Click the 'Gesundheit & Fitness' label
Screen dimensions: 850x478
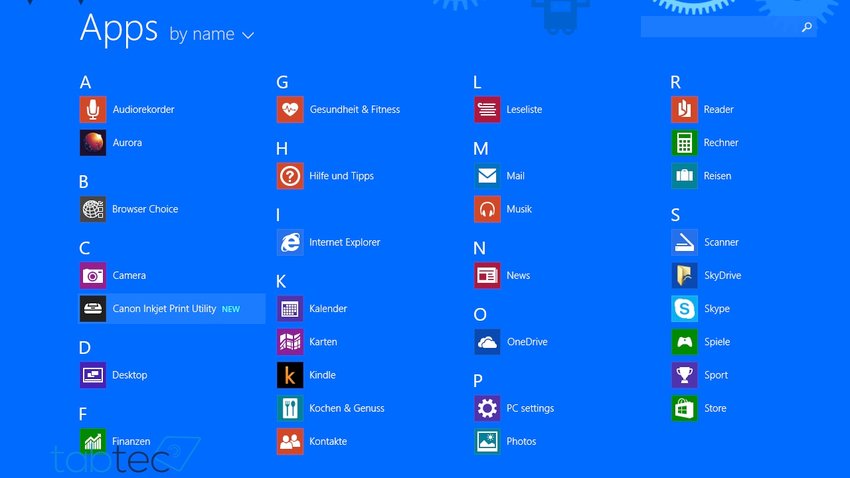[355, 109]
